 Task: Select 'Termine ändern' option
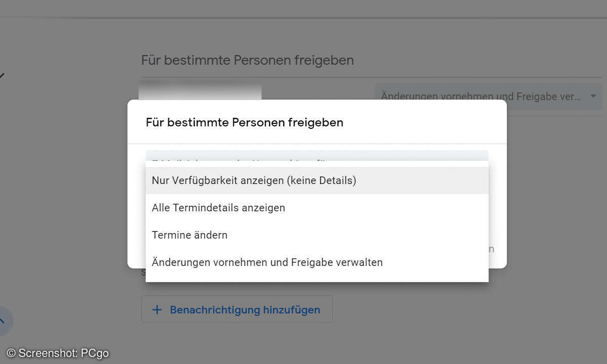(x=317, y=235)
